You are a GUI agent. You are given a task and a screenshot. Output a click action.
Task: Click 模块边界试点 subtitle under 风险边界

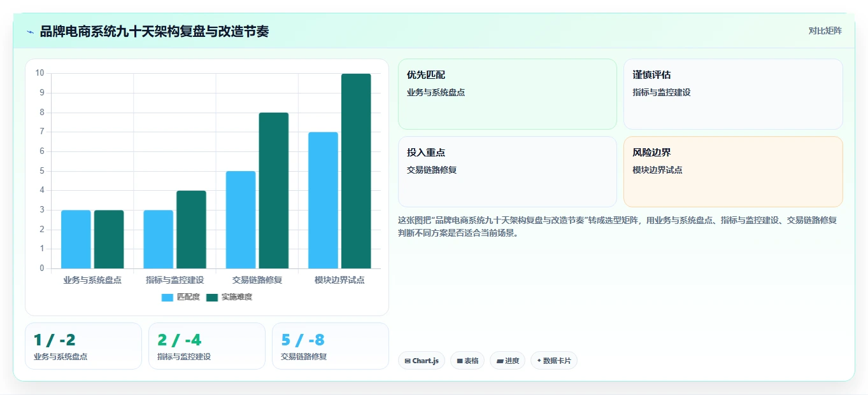pos(657,170)
